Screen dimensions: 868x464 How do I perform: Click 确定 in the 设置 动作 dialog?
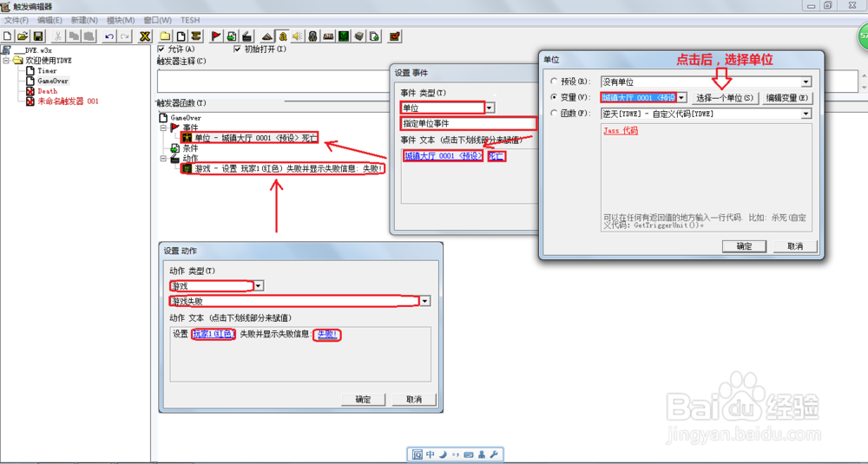point(363,399)
